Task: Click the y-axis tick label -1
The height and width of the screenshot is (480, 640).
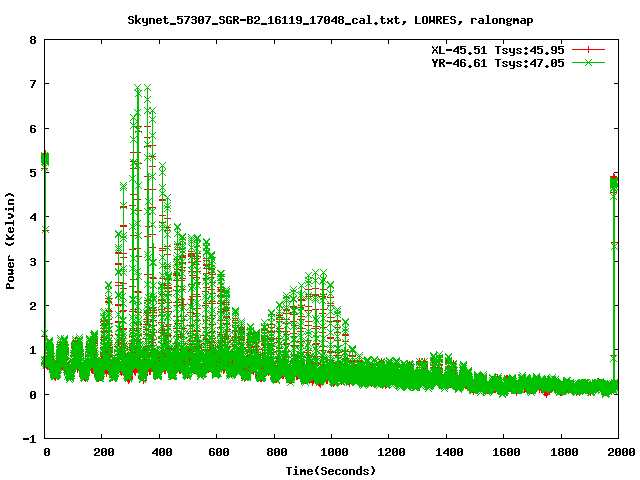Action: [29, 440]
